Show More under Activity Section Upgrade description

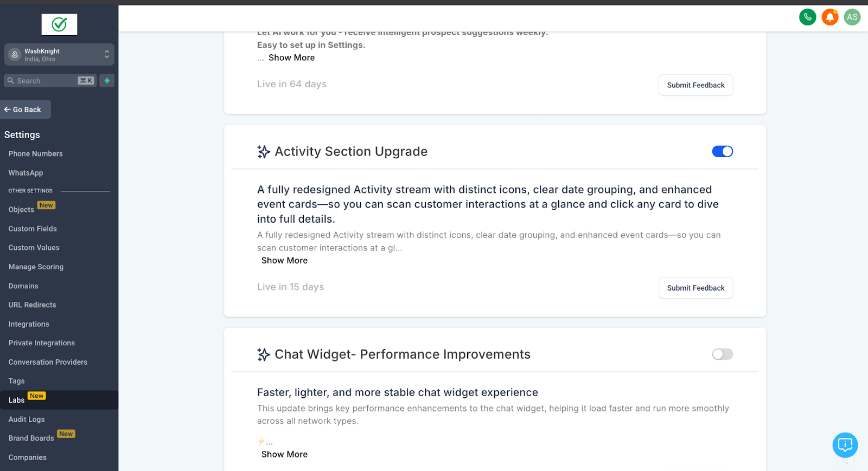(284, 261)
